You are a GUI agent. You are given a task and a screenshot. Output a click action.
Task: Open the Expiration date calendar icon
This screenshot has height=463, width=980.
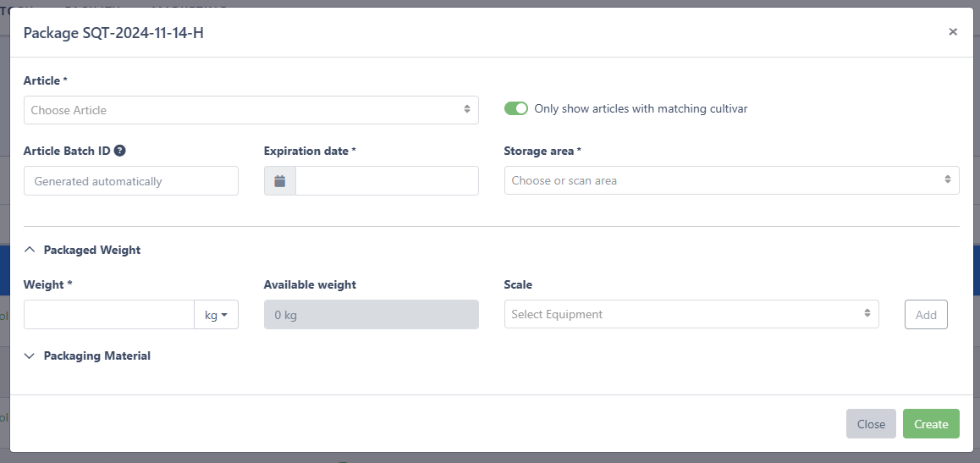(280, 181)
